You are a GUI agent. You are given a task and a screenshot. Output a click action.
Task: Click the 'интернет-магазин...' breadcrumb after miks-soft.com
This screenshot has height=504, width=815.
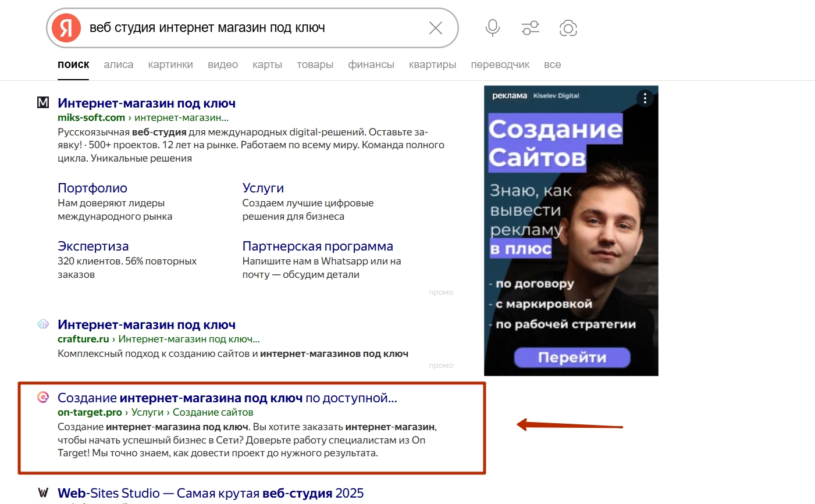(x=181, y=117)
